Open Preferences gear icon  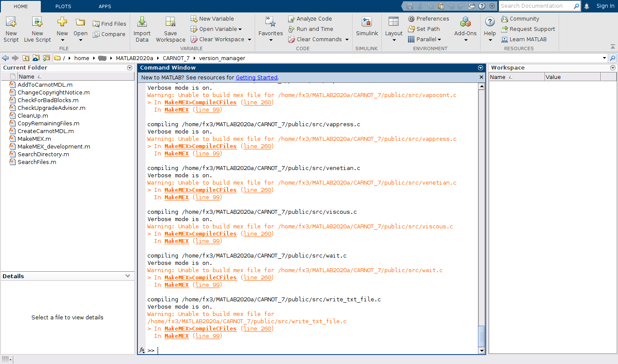pos(411,19)
